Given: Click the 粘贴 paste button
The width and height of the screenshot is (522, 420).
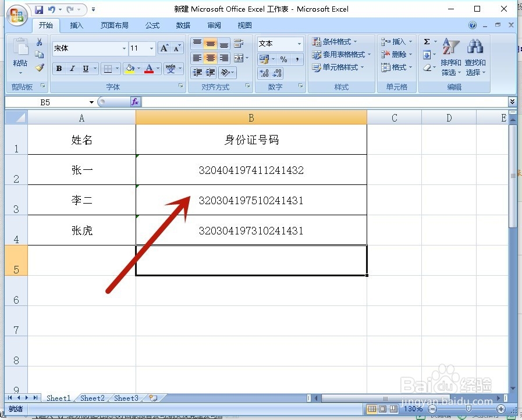Looking at the screenshot, I should pyautogui.click(x=19, y=52).
